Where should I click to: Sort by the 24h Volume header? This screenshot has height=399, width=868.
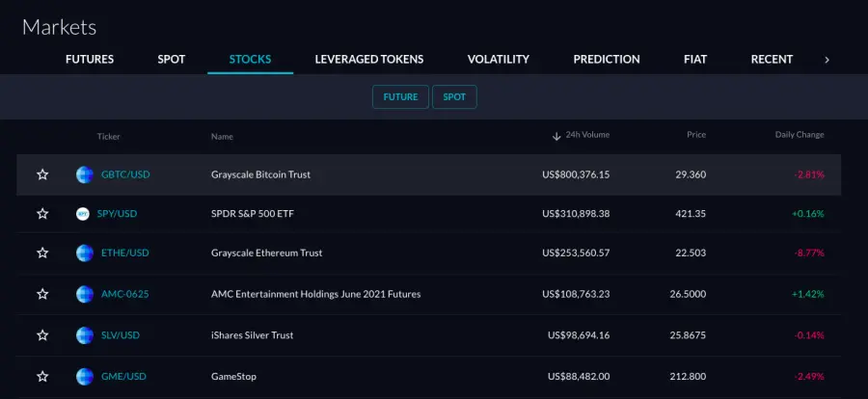click(587, 135)
